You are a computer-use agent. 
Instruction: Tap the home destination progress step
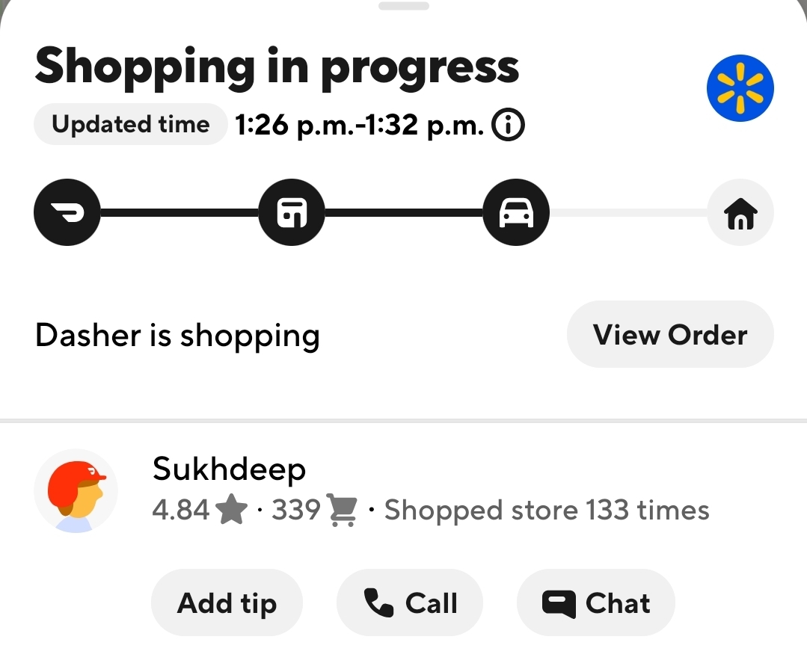tap(740, 212)
